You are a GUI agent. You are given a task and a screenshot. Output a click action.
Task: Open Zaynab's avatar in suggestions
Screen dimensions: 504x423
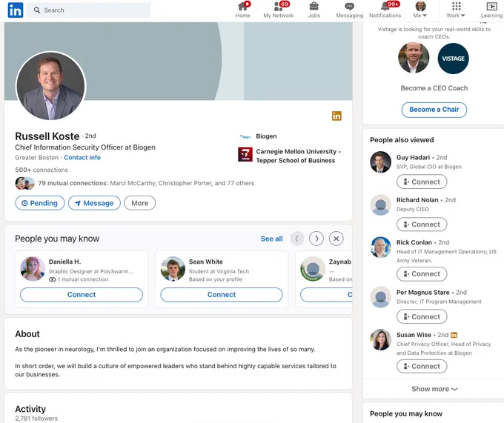point(313,268)
